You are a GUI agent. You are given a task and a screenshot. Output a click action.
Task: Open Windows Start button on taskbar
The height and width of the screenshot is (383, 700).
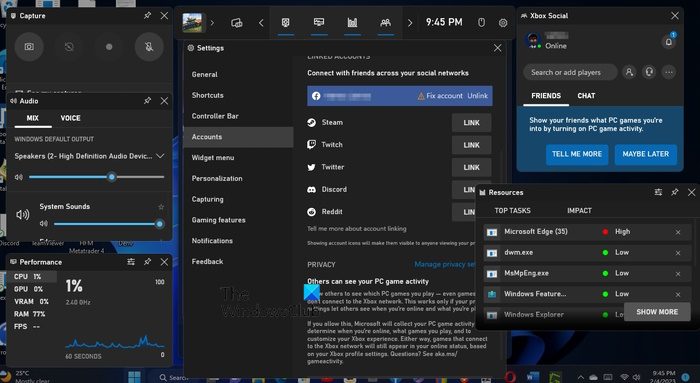click(x=134, y=377)
